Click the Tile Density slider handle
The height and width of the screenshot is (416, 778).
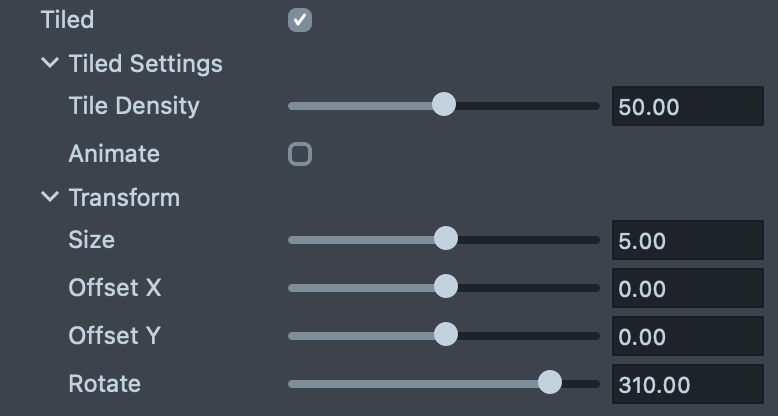click(443, 105)
